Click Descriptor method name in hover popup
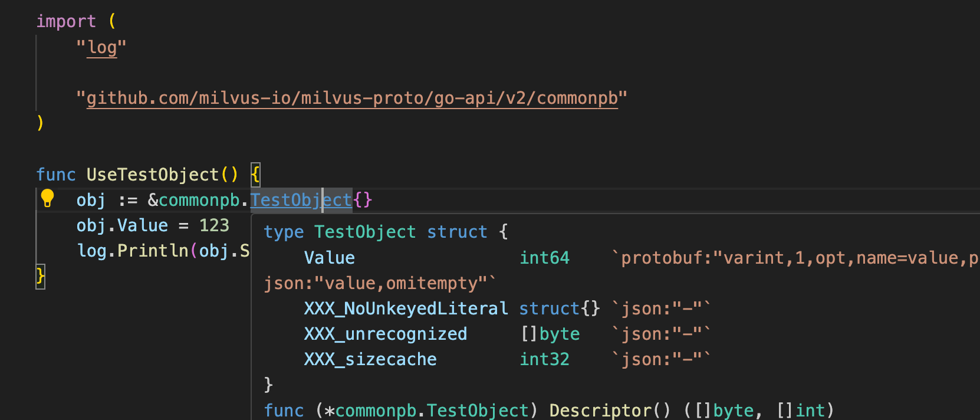980x420 pixels. [600, 410]
